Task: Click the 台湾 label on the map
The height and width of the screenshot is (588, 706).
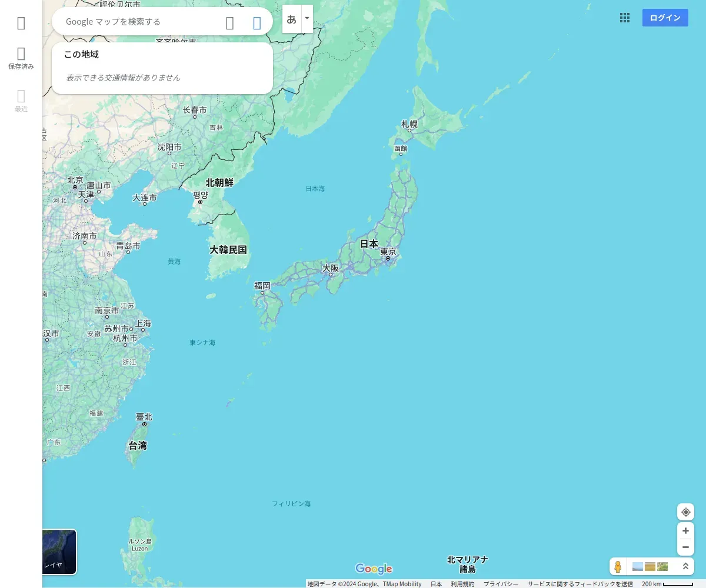Action: (138, 446)
